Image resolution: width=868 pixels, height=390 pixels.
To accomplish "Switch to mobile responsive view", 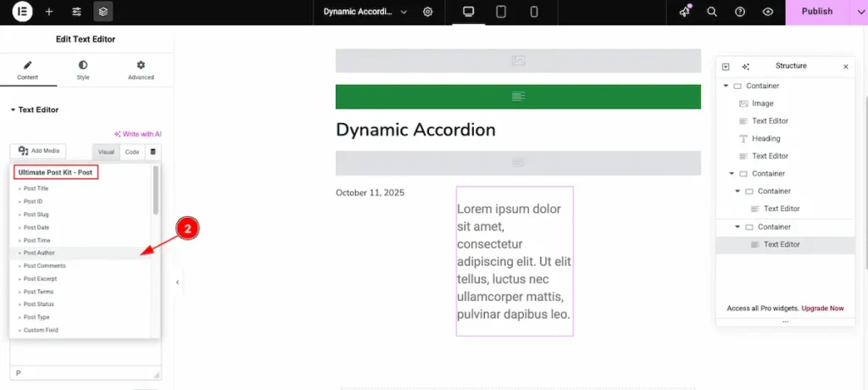I will click(534, 12).
